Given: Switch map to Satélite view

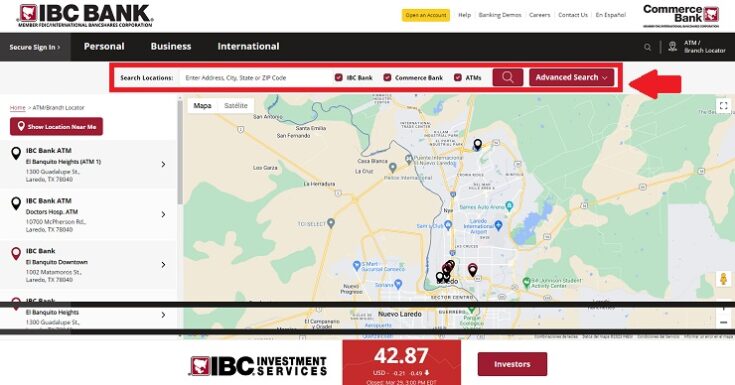Looking at the screenshot, I should pos(236,106).
